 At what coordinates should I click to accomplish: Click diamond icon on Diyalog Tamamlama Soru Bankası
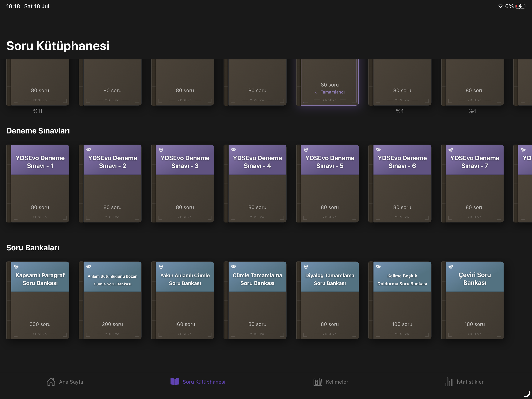[306, 267]
